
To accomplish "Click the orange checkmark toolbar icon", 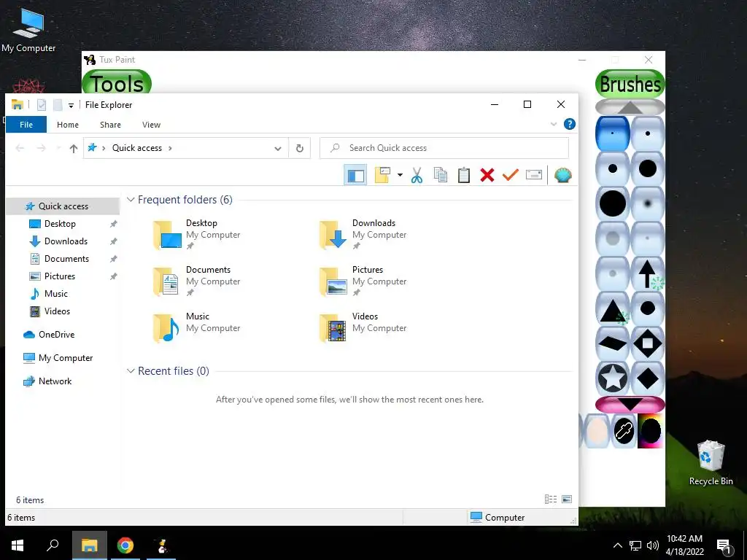I will click(x=510, y=175).
